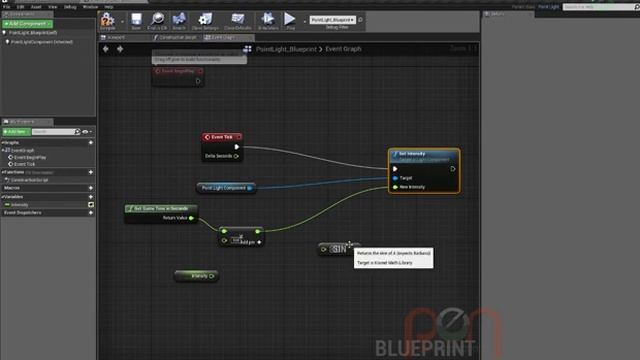Click the Play toolbar button
Image resolution: width=640 pixels, height=360 pixels.
coord(290,19)
